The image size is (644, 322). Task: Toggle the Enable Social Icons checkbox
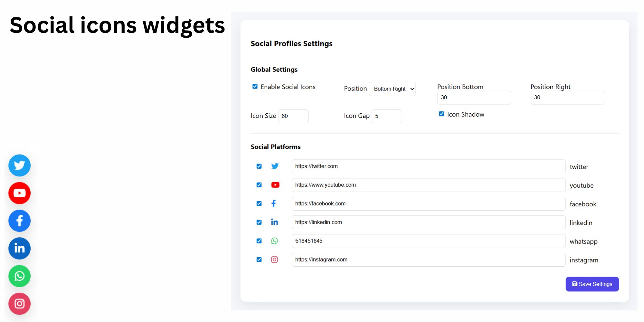[x=255, y=86]
